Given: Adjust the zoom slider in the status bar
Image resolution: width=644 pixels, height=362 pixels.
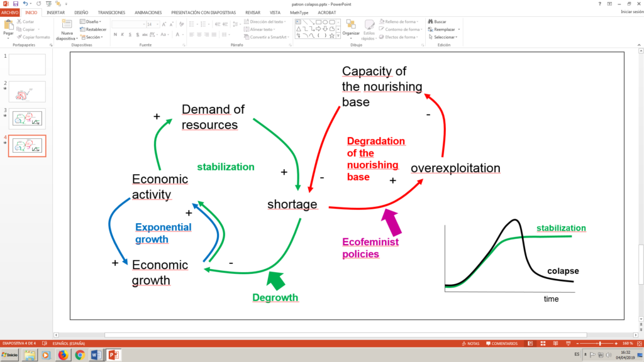Looking at the screenshot, I should pos(599,344).
